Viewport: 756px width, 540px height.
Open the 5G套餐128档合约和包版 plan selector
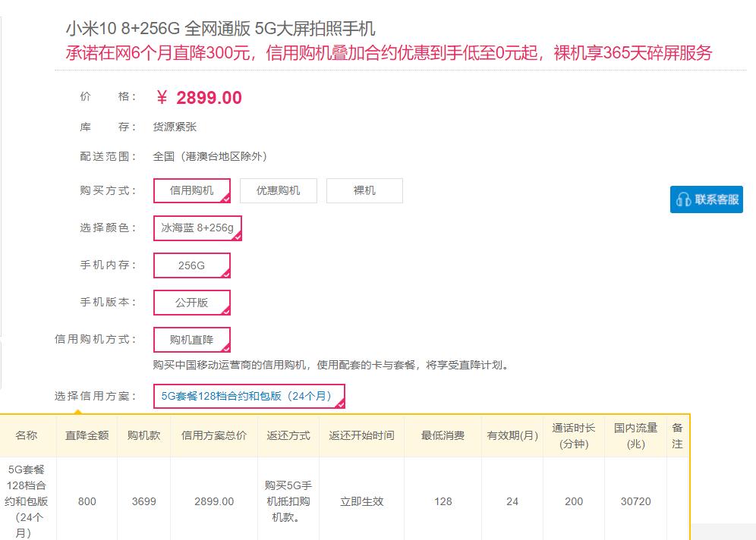[x=250, y=396]
